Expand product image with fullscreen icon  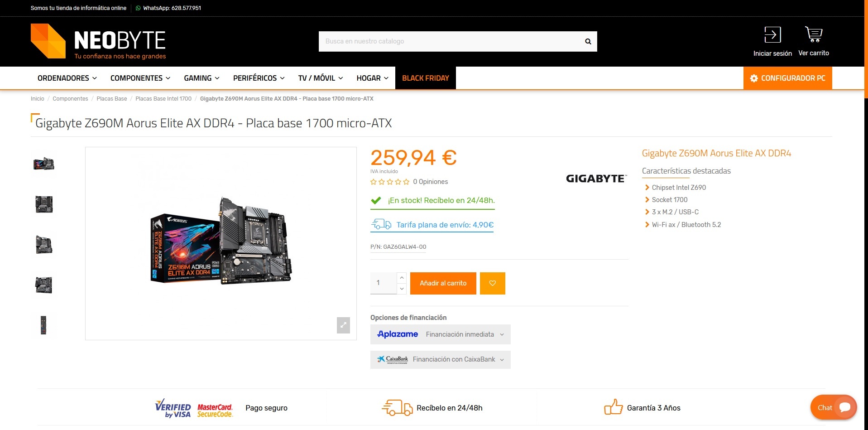(x=343, y=325)
